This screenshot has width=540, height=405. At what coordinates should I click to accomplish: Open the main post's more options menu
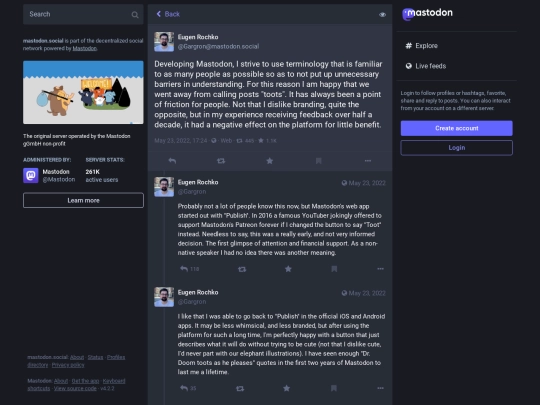click(368, 161)
